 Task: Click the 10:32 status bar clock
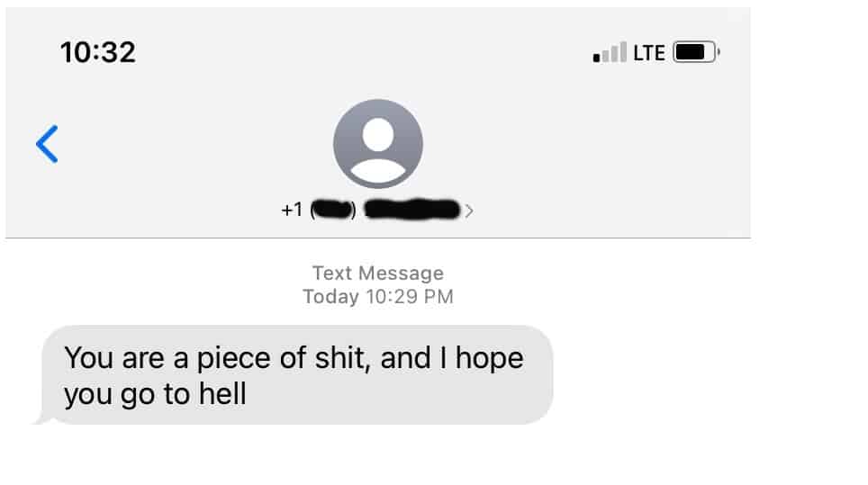[97, 52]
